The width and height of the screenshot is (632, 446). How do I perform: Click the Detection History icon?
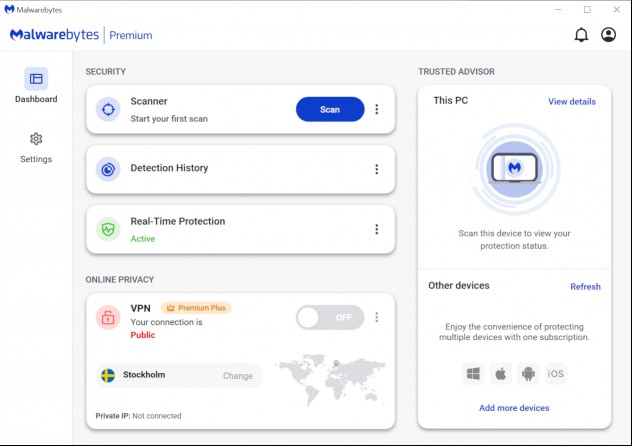pyautogui.click(x=108, y=170)
